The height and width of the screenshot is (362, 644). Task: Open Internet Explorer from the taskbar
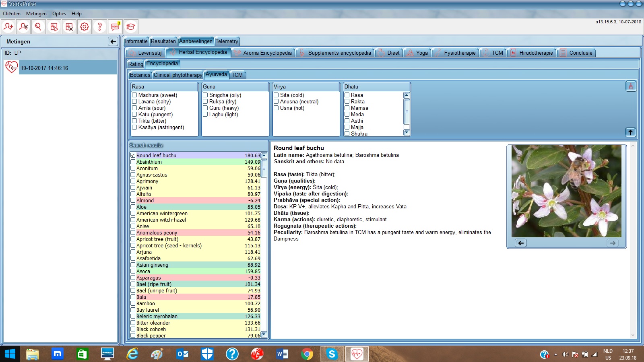pos(132,354)
